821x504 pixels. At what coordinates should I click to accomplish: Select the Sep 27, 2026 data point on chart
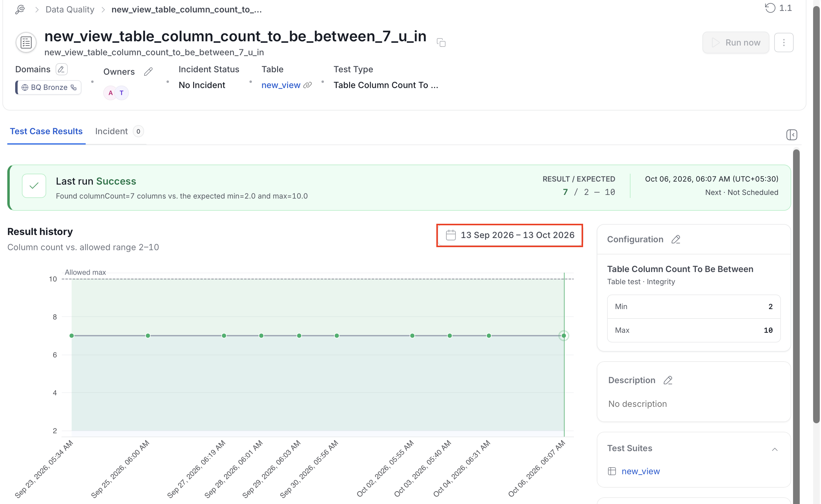[x=224, y=336]
